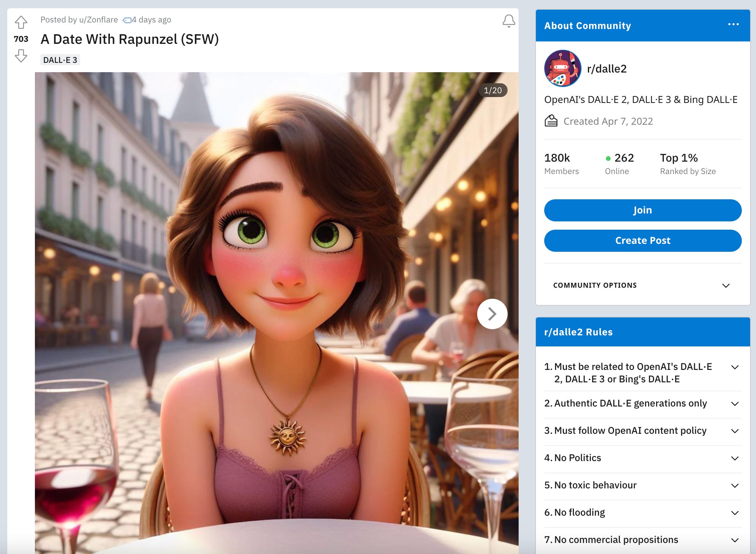Expand rule 5 No toxic behaviour
The image size is (756, 554).
point(735,485)
